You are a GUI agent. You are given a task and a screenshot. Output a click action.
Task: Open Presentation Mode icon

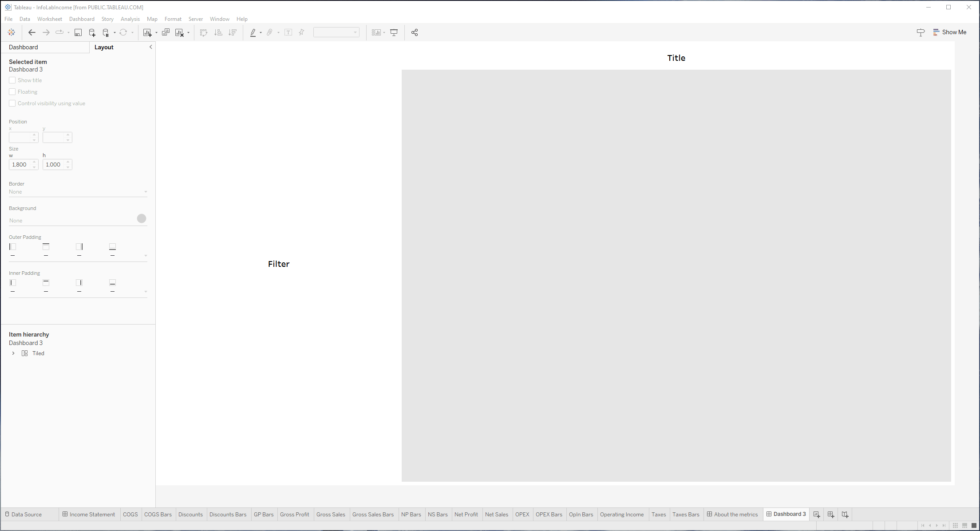[394, 32]
